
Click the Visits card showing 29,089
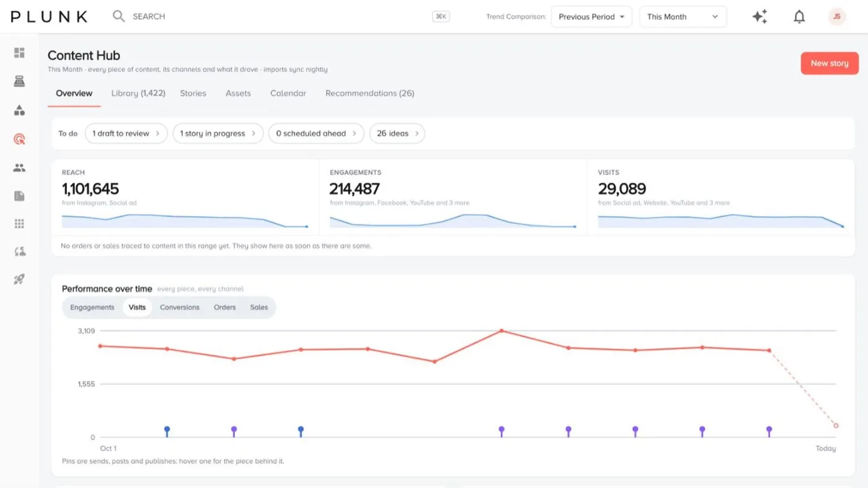point(721,197)
